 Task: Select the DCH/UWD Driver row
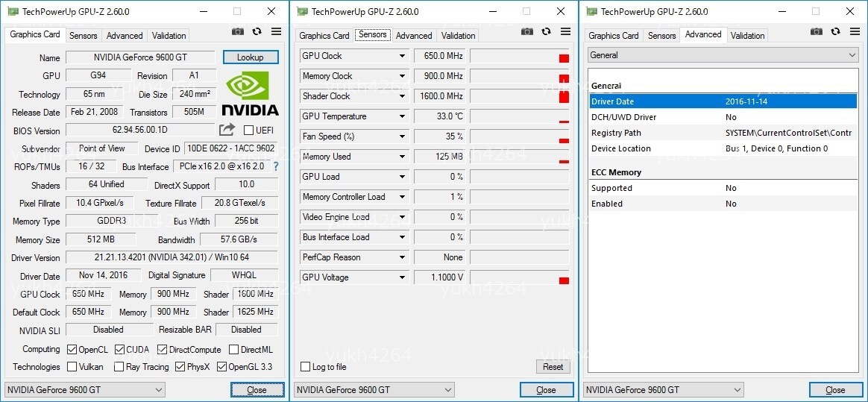point(723,117)
